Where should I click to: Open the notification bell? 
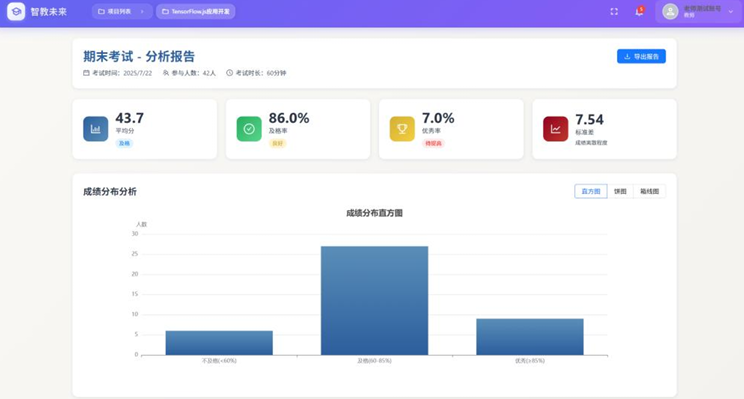click(x=639, y=12)
